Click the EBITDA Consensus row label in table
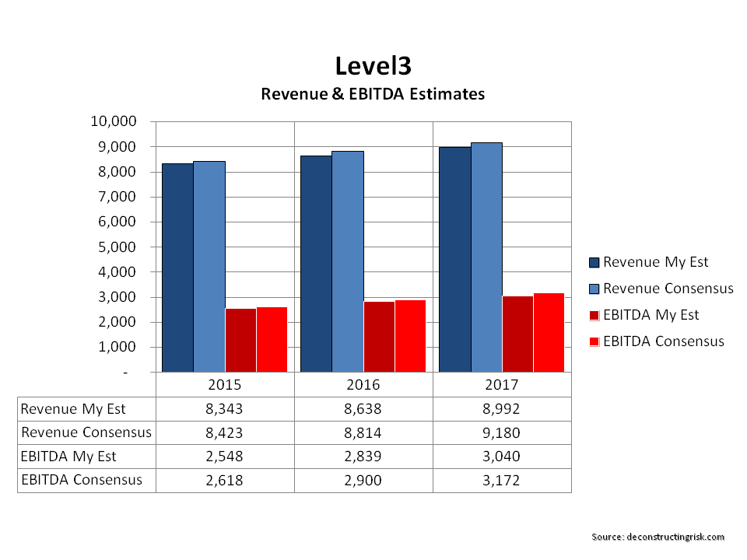 coord(82,480)
